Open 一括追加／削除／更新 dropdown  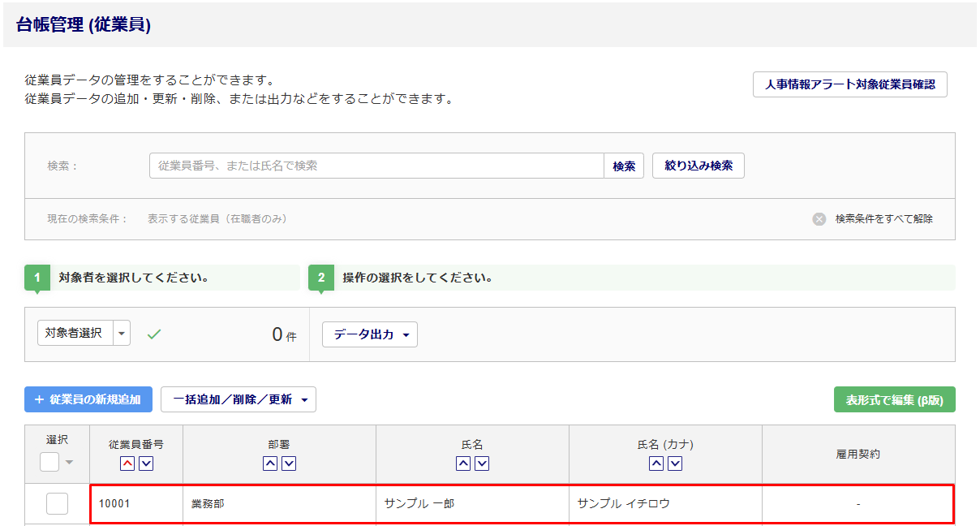[x=238, y=399]
